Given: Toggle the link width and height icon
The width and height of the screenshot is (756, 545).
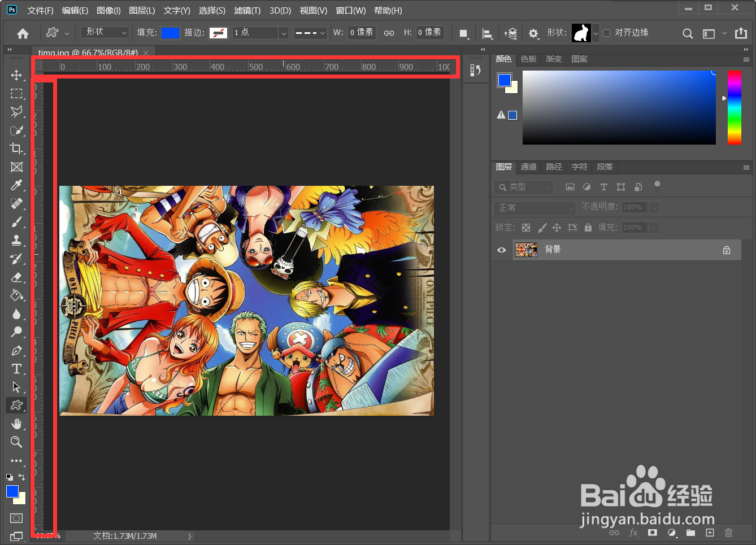Looking at the screenshot, I should coord(389,33).
